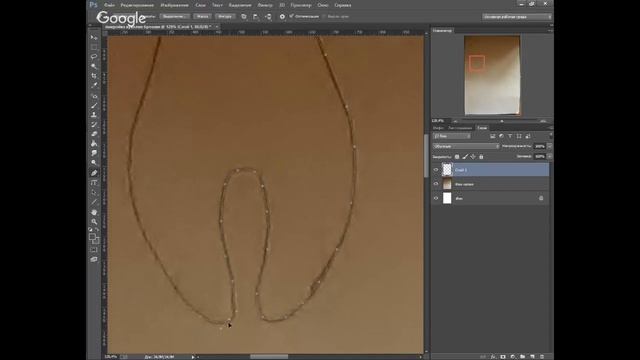Select the Rectangular Marquee tool
This screenshot has width=640, height=360.
click(94, 47)
